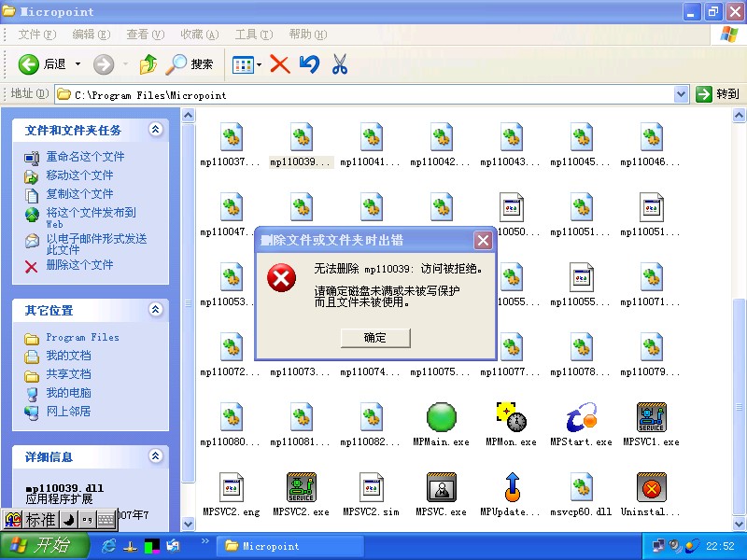Toggle half/full-width moon on IME bar
Screen dimensions: 747x560
click(x=68, y=520)
